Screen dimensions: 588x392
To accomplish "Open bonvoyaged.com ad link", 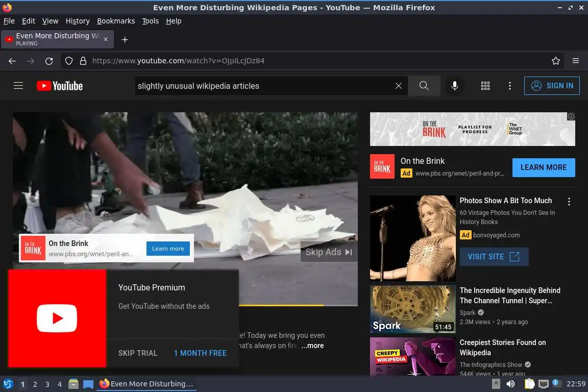I will coord(496,235).
